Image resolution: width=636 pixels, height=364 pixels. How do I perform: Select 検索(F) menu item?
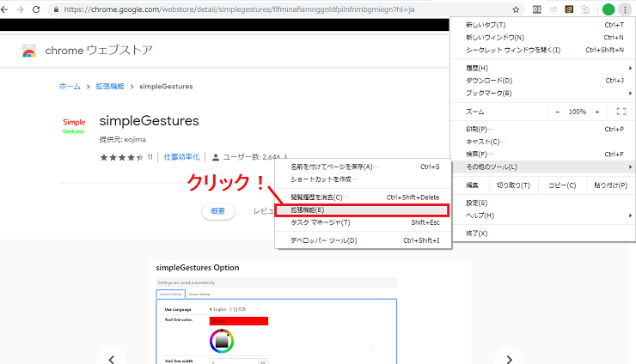point(542,155)
